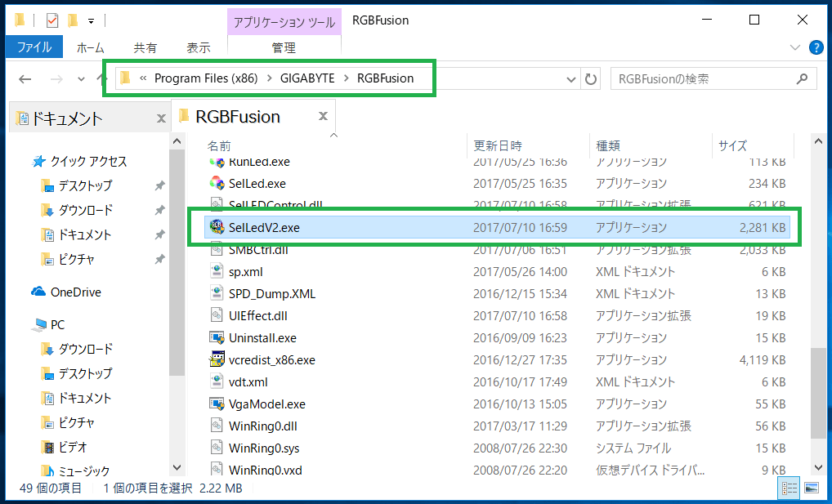
Task: Sort by 名前 column header
Action: tap(219, 146)
